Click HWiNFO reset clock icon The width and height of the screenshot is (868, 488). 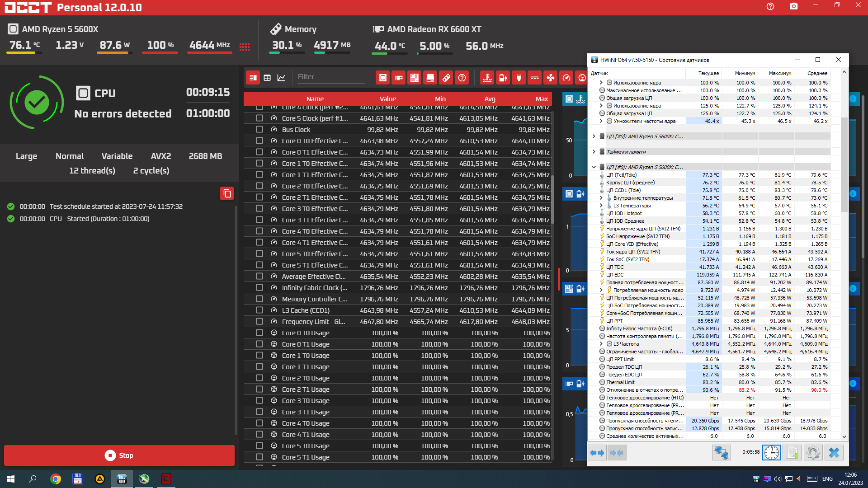pos(771,452)
